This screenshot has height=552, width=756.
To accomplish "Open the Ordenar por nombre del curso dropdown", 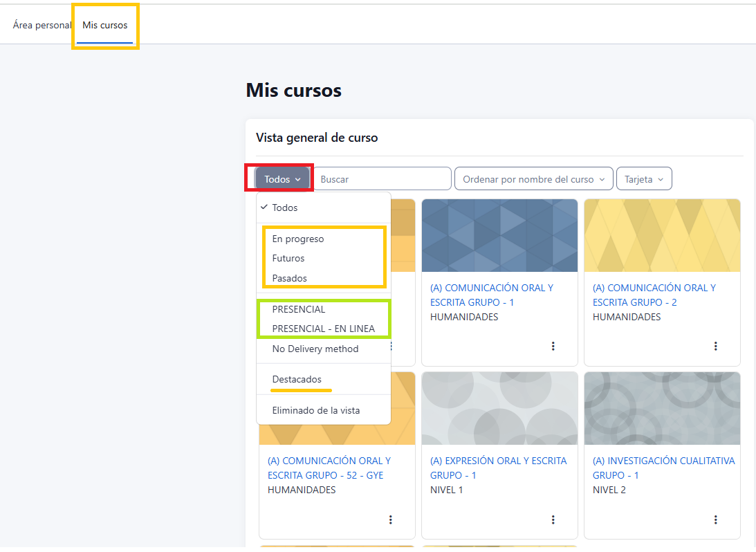I will [x=533, y=179].
